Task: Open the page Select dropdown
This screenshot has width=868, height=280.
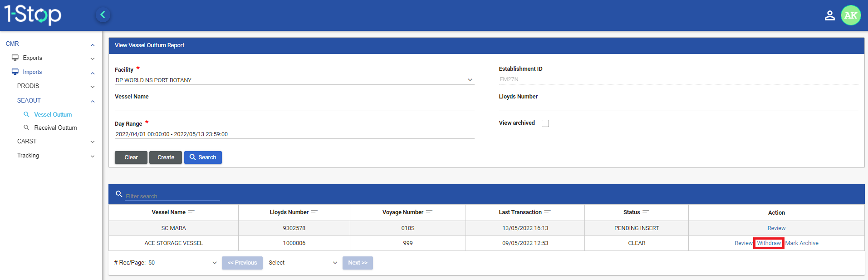Action: pyautogui.click(x=303, y=263)
